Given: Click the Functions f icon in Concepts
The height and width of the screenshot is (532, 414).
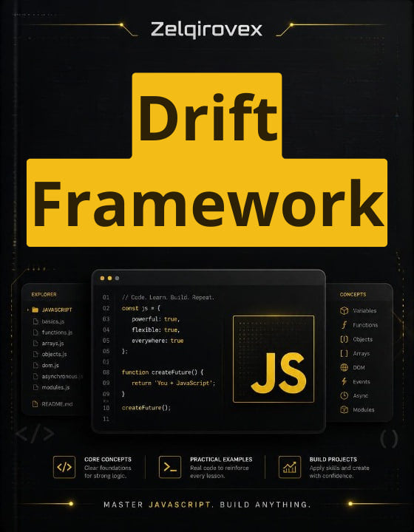Looking at the screenshot, I should pos(344,324).
